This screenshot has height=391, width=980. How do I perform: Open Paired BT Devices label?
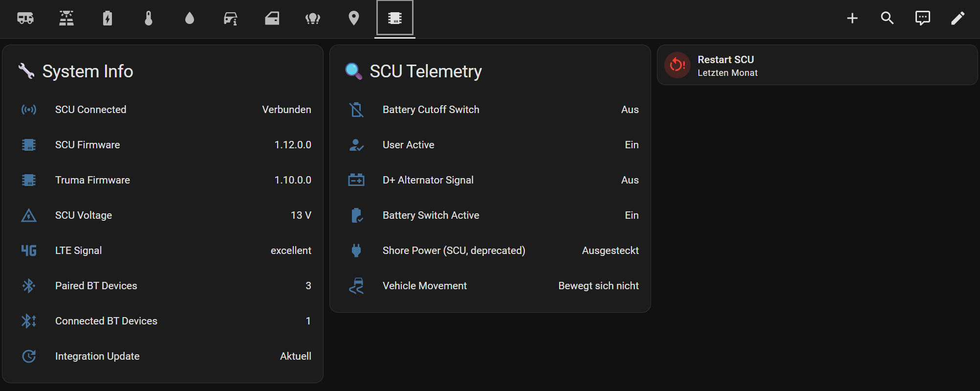click(96, 286)
